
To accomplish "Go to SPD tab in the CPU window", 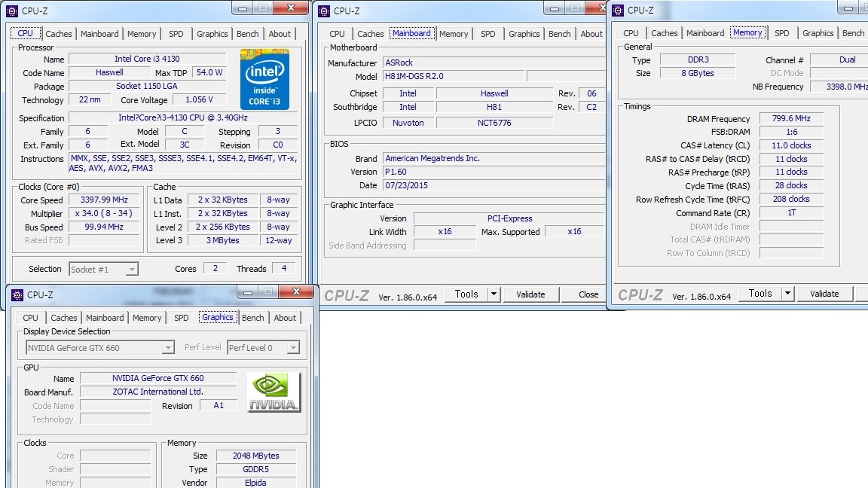I will (x=176, y=34).
